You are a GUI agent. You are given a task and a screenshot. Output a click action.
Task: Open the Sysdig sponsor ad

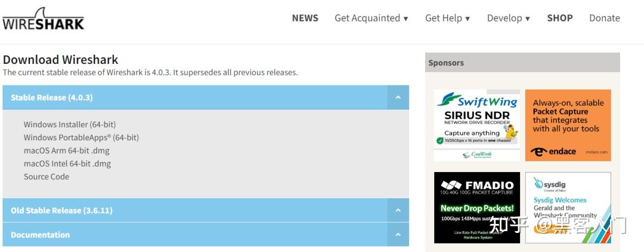(568, 207)
